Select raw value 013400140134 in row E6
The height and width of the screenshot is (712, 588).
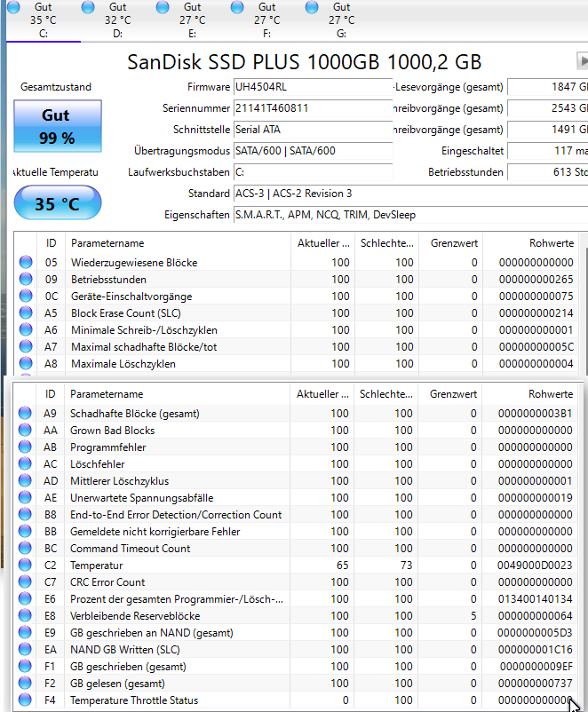click(x=535, y=599)
